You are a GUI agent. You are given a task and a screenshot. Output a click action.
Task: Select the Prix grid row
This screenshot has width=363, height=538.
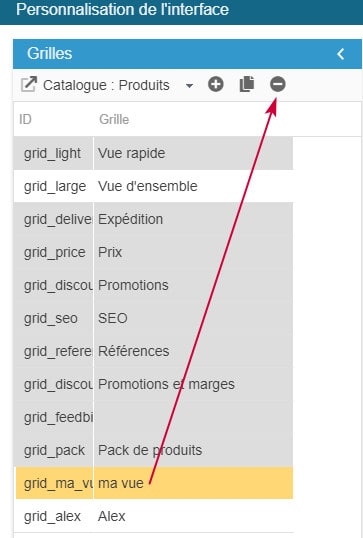click(153, 252)
